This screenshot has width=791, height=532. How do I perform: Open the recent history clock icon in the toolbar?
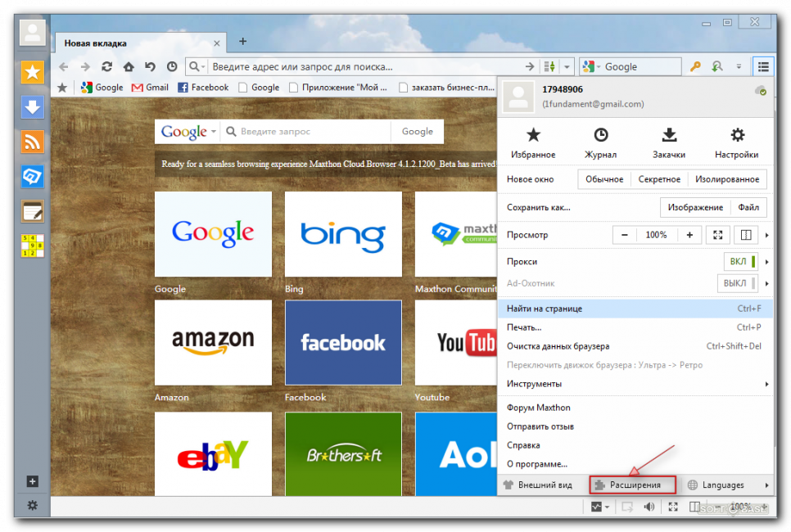click(172, 66)
